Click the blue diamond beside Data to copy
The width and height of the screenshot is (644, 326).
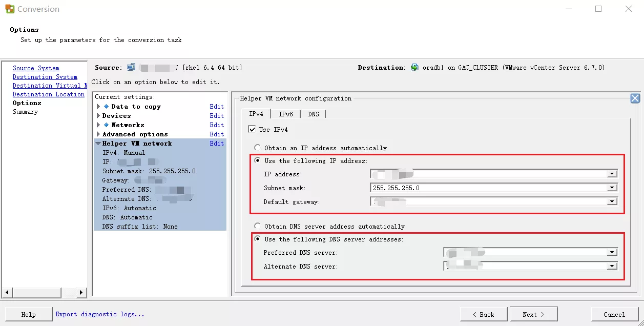coord(107,107)
